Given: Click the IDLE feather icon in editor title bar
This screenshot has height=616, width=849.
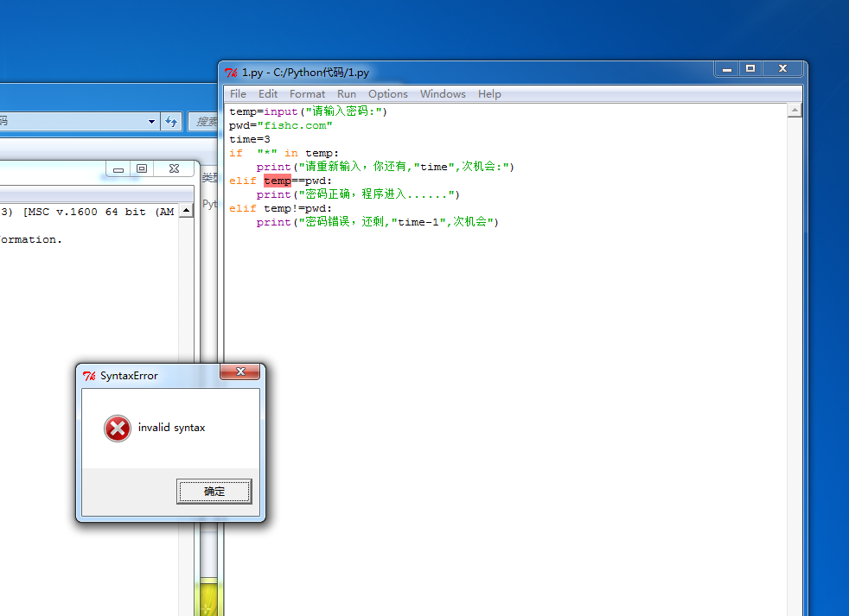Looking at the screenshot, I should 231,73.
